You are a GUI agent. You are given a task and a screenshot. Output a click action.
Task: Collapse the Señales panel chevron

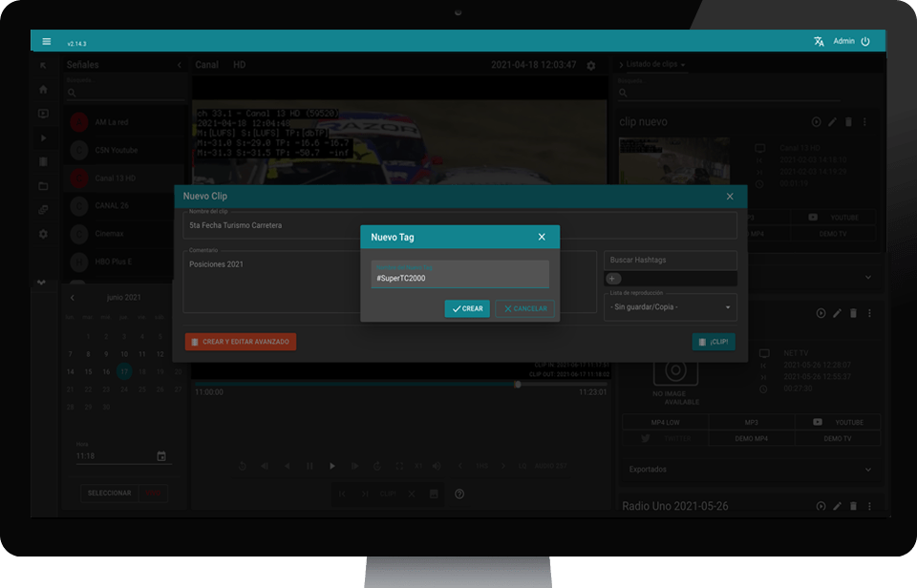(x=180, y=65)
